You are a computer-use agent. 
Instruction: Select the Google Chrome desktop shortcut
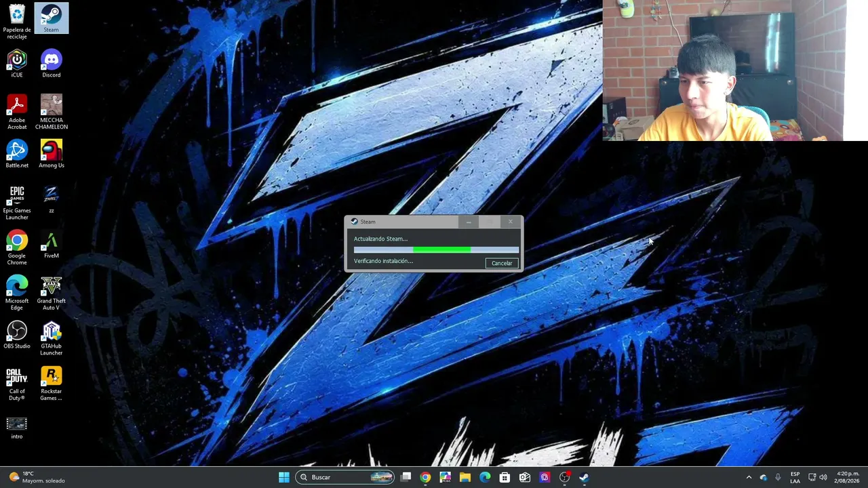(17, 247)
